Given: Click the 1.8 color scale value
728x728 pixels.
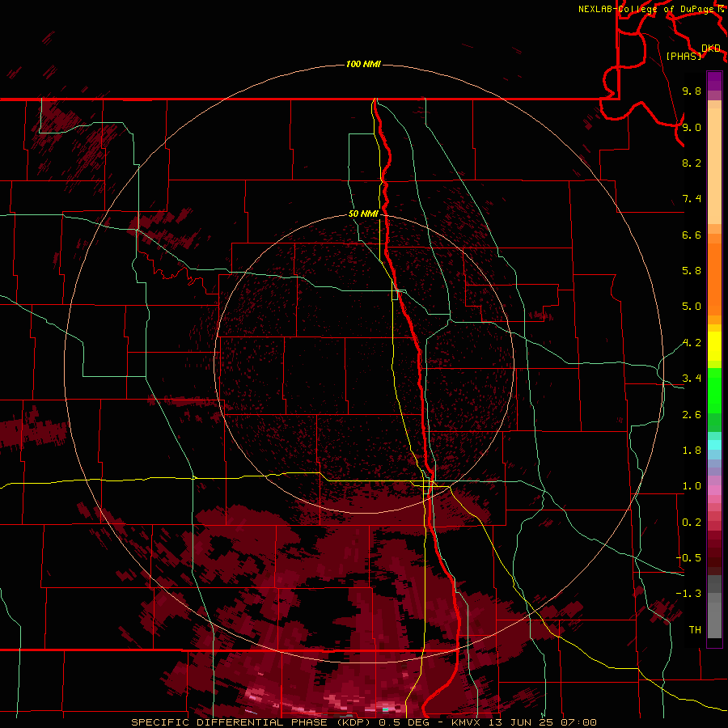Looking at the screenshot, I should (x=692, y=451).
